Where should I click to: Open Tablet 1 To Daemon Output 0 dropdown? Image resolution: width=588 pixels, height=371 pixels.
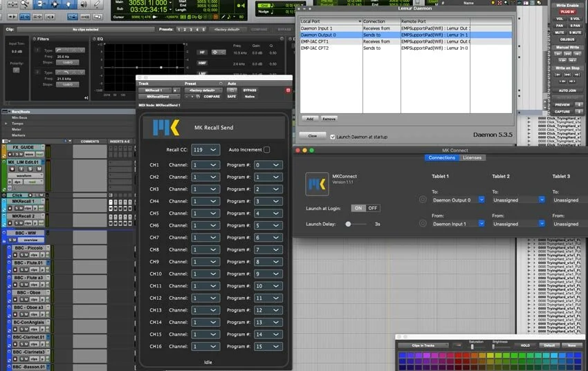(458, 200)
